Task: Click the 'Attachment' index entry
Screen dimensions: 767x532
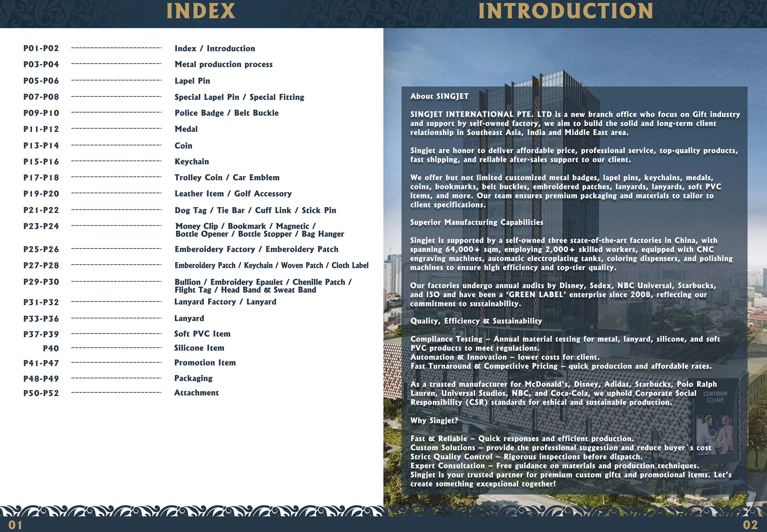Action: pos(196,393)
